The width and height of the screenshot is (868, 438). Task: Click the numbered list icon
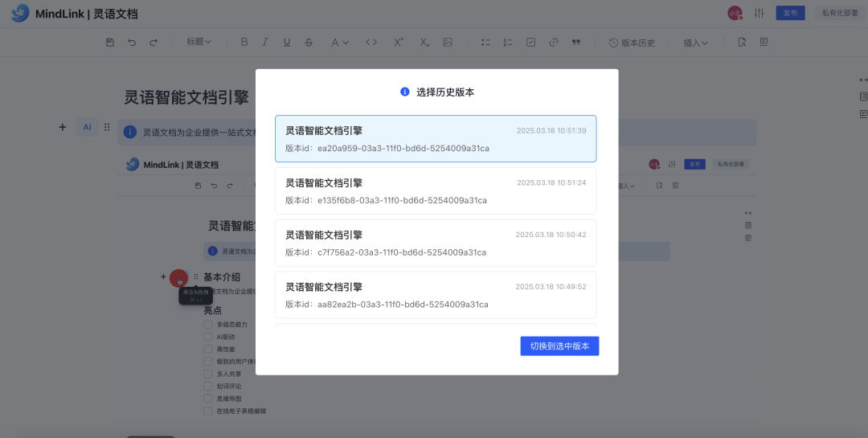(x=508, y=42)
